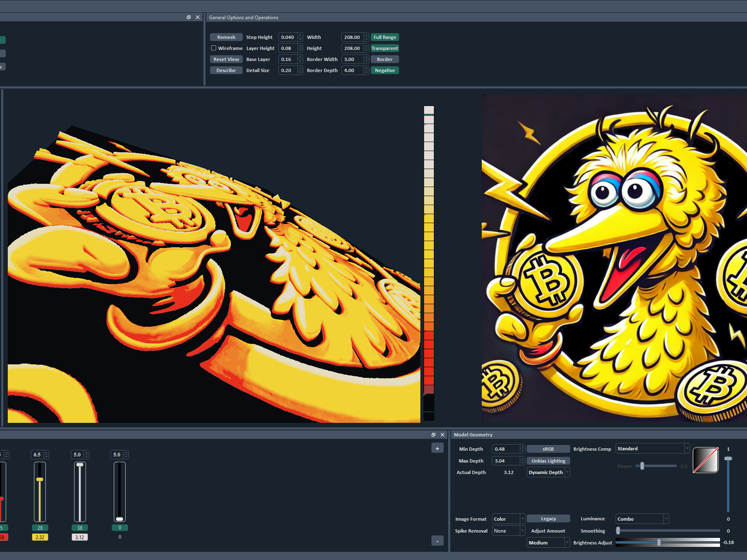Open the Spike Removal None dropdown
The image size is (747, 560).
tap(508, 531)
